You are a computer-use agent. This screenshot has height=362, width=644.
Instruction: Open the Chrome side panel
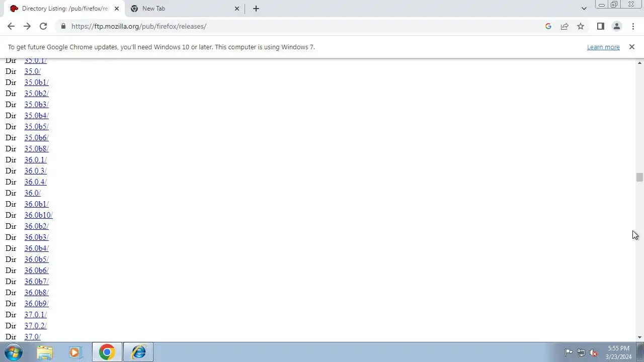click(600, 26)
